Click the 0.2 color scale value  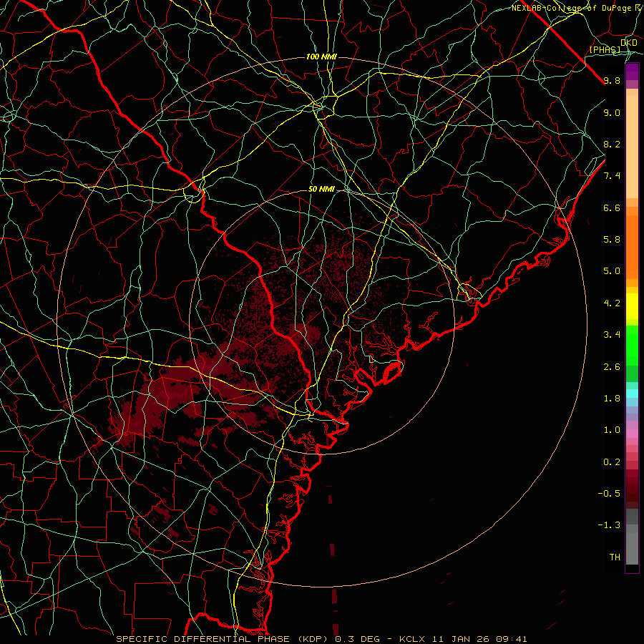pos(612,462)
